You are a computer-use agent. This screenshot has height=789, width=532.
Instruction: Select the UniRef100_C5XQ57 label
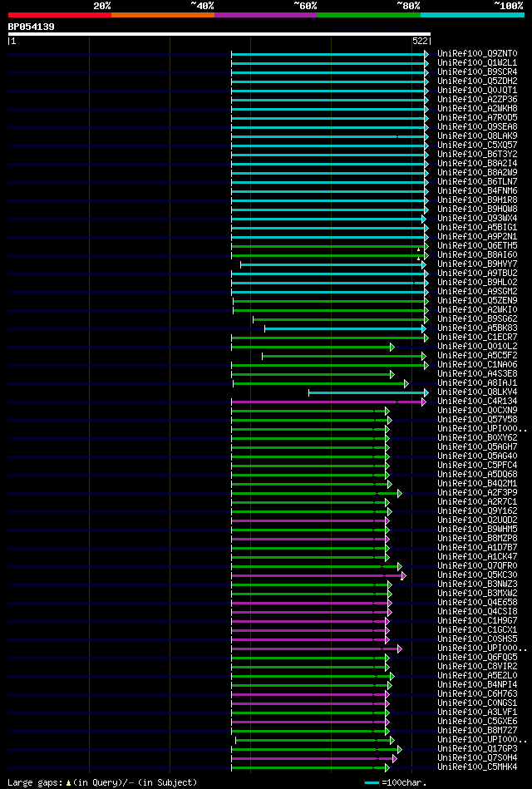point(477,145)
